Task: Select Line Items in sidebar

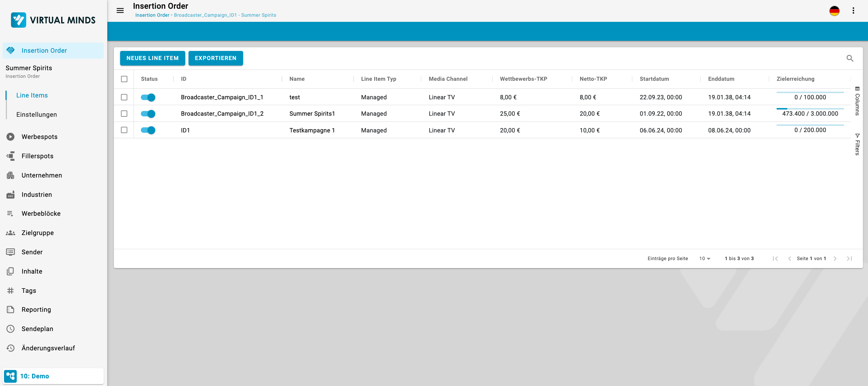Action: (x=32, y=95)
